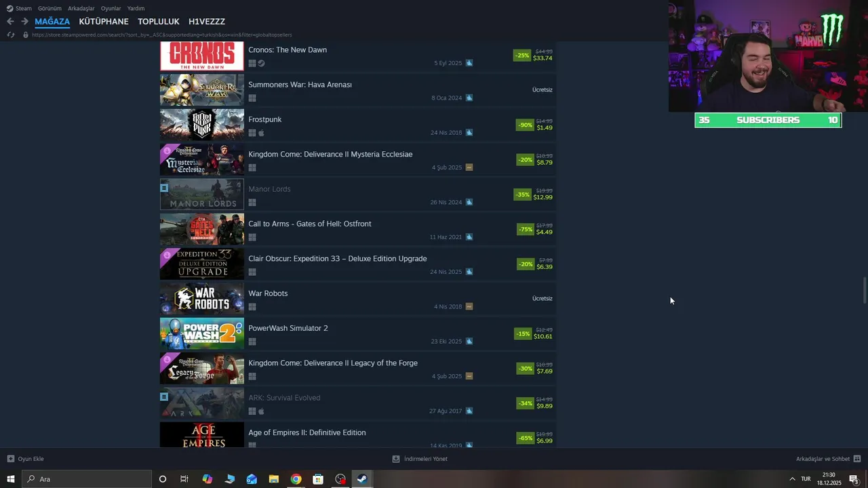This screenshot has height=488, width=868.
Task: Click Frostpunk positive review thumbs icon
Action: tap(469, 133)
